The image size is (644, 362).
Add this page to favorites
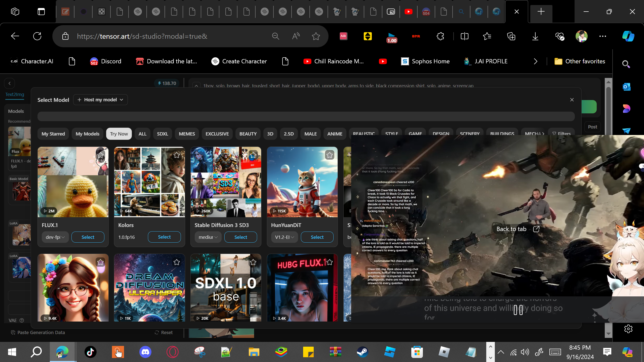pyautogui.click(x=316, y=36)
